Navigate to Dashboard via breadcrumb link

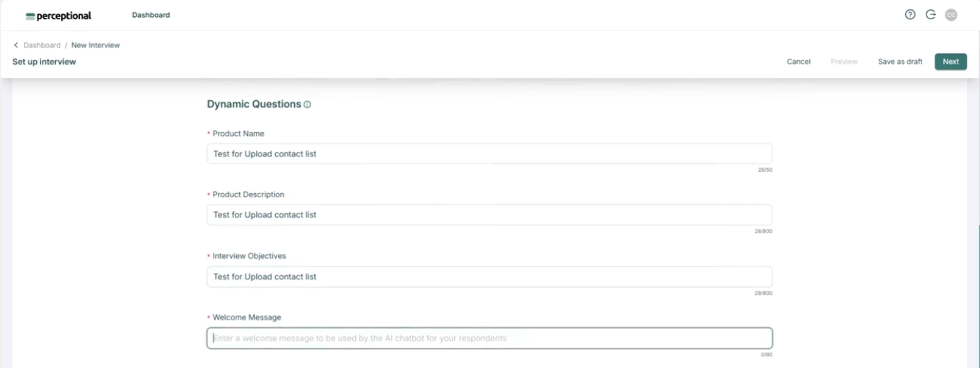42,45
